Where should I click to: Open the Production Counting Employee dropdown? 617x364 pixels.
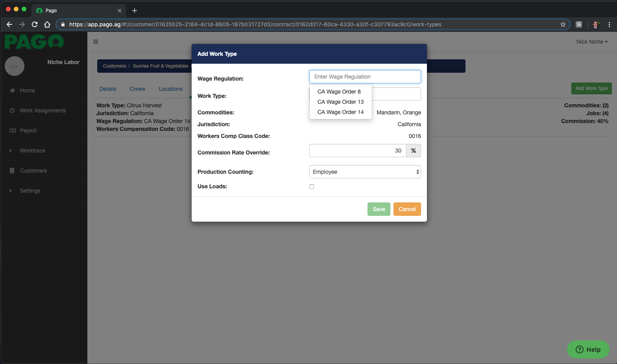click(365, 172)
